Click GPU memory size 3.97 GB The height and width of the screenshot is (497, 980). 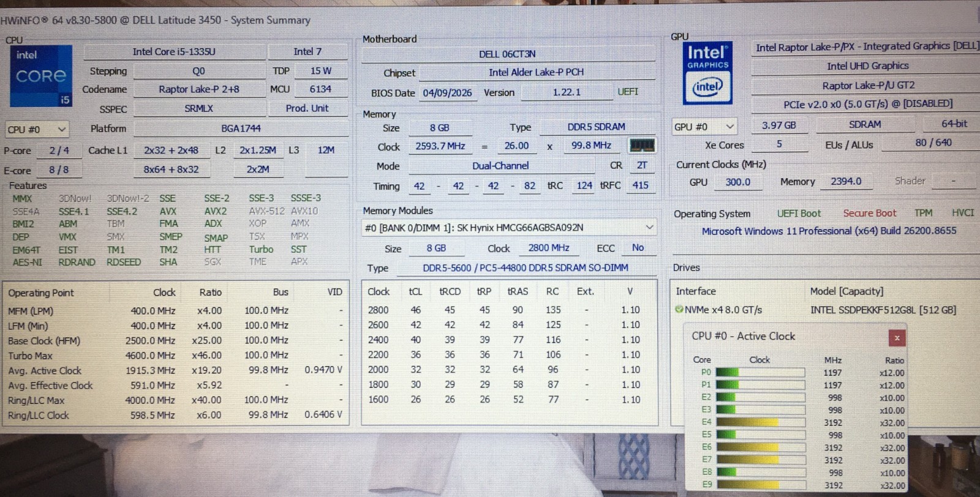[x=779, y=125]
